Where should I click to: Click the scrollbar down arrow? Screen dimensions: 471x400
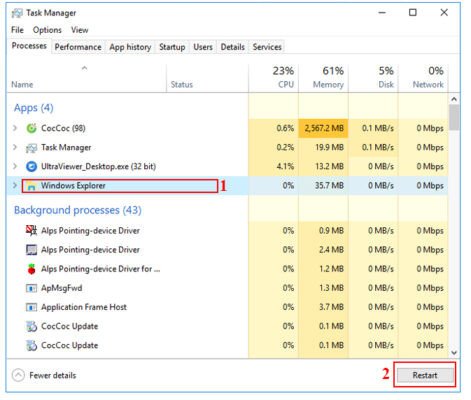pos(454,352)
